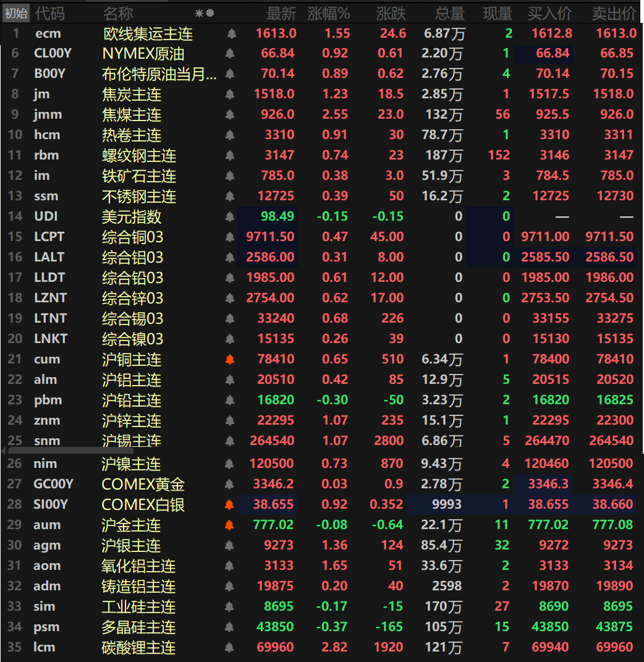The image size is (644, 662).
Task: Click the orange alert bell for COMEX白银
Action: tap(230, 505)
